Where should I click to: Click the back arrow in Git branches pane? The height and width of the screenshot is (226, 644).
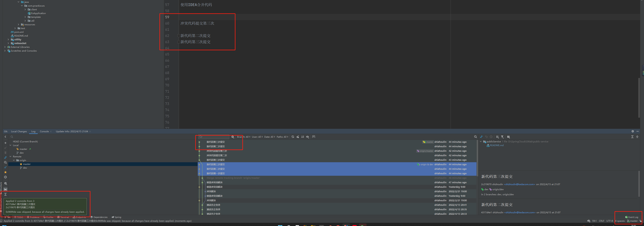pos(5,137)
